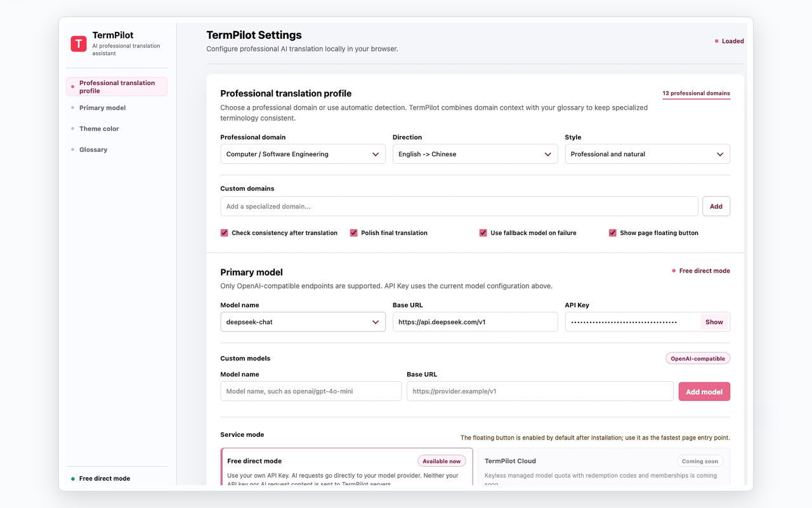Click the Service mode heading
Viewport: 812px width, 508px height.
coord(242,435)
